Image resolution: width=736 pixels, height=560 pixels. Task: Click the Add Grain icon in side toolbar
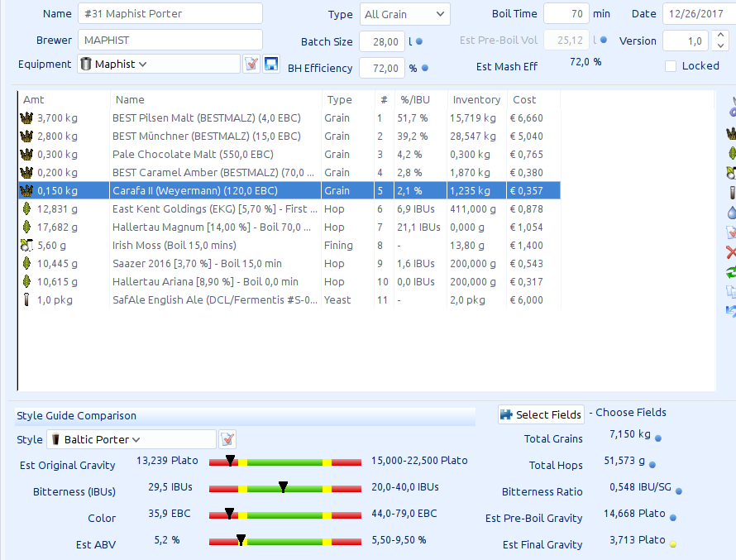click(x=731, y=133)
